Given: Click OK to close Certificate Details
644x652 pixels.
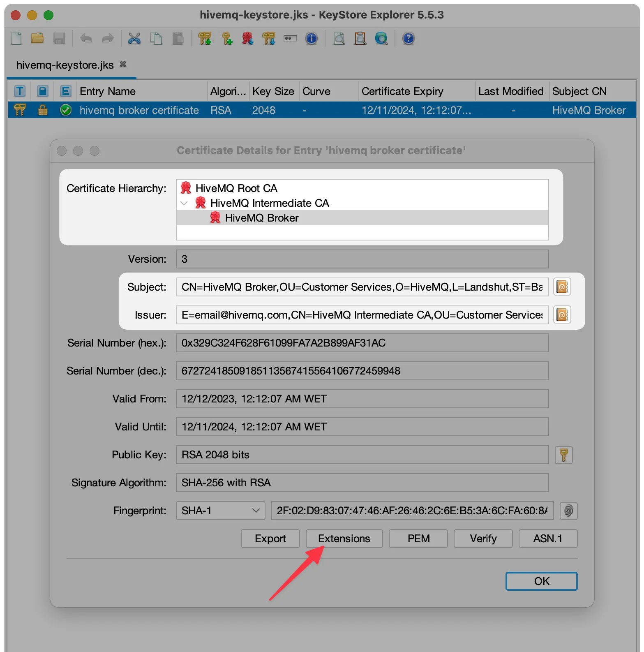Looking at the screenshot, I should click(542, 581).
